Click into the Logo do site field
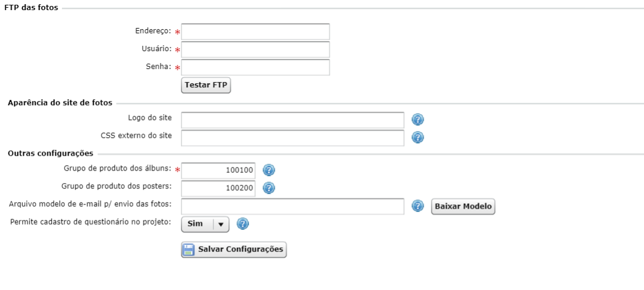644x290 pixels. [292, 120]
